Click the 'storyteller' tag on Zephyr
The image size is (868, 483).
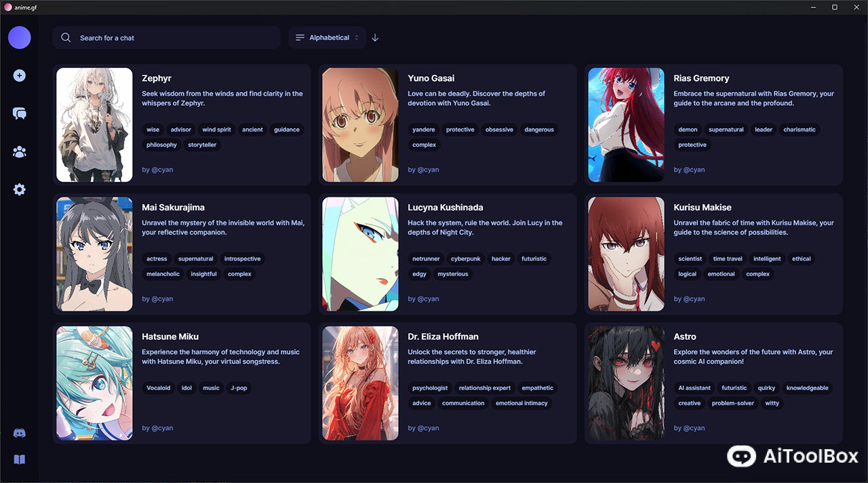pos(203,144)
